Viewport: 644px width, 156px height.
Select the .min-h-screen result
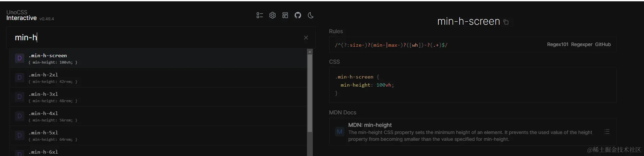click(158, 58)
